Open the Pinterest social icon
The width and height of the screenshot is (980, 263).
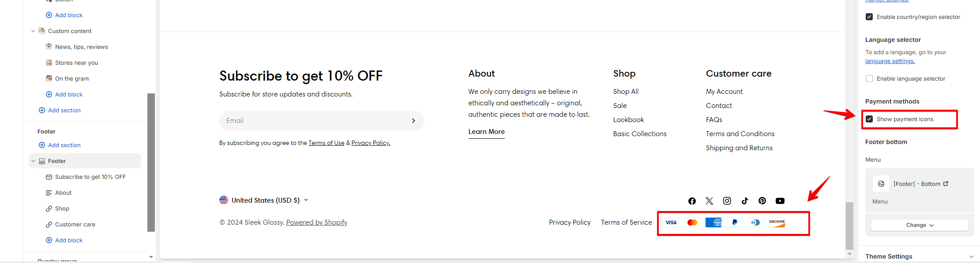[762, 201]
